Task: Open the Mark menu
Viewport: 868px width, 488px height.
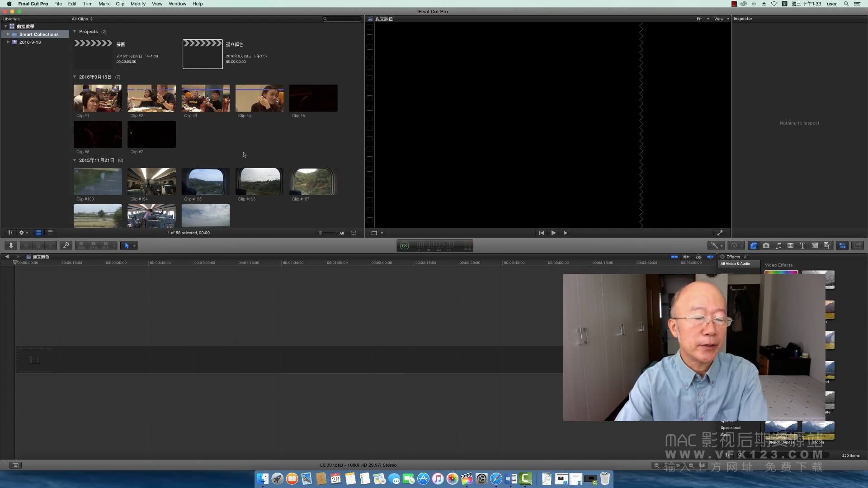Action: click(x=104, y=4)
